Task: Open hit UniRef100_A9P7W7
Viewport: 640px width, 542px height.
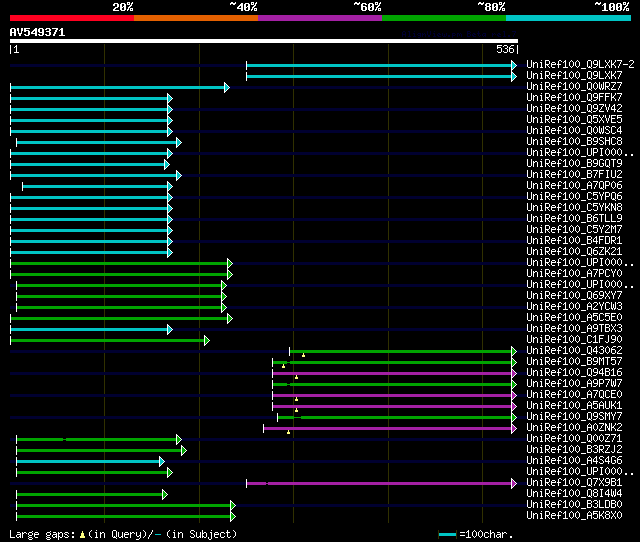Action: tap(574, 384)
